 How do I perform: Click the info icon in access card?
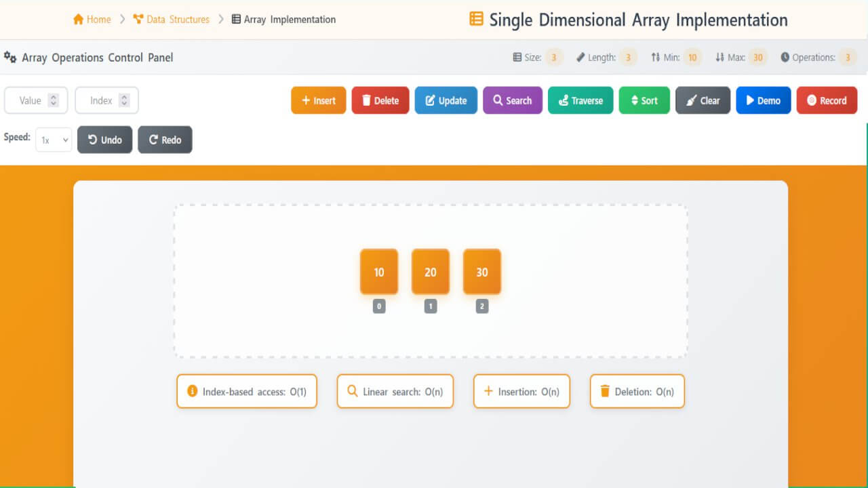coord(192,391)
